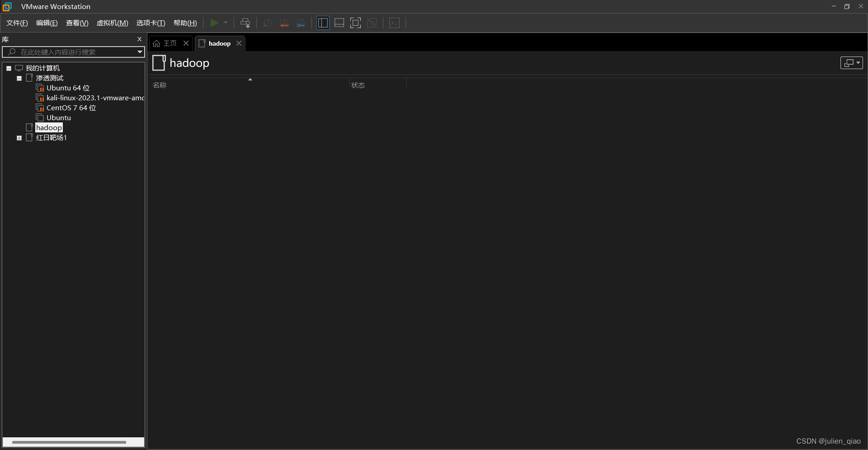
Task: Open snapshot manager wrench icon
Action: [301, 23]
